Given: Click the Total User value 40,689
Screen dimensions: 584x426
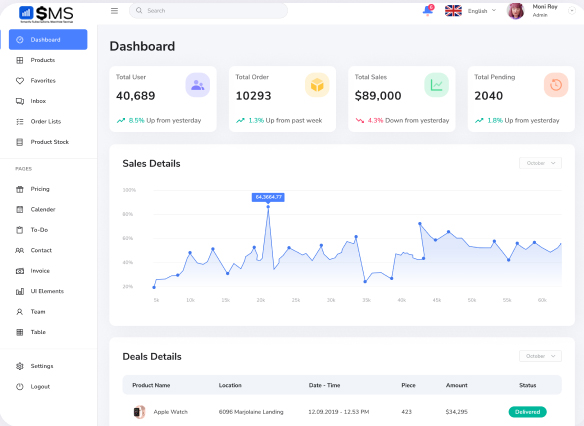Looking at the screenshot, I should [136, 96].
